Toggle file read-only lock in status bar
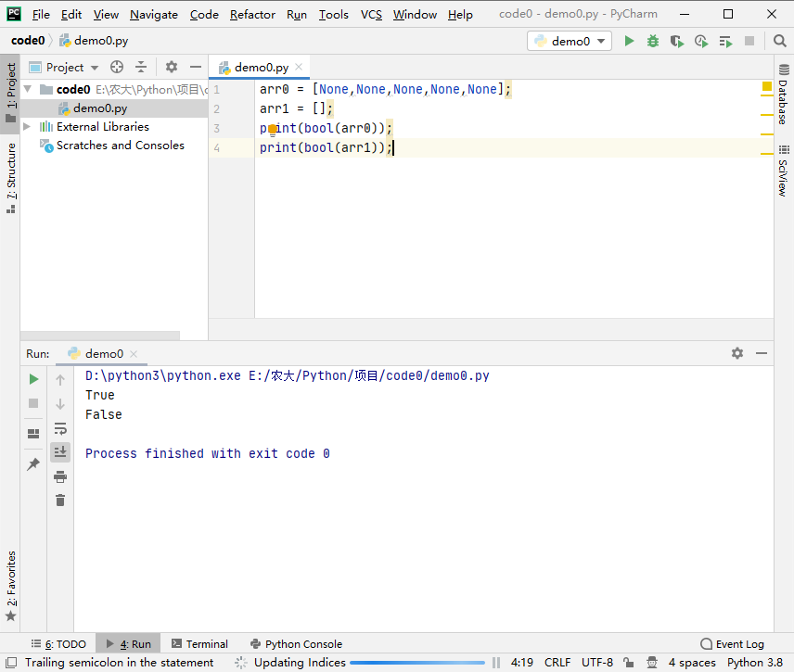The height and width of the screenshot is (672, 794). pos(628,663)
